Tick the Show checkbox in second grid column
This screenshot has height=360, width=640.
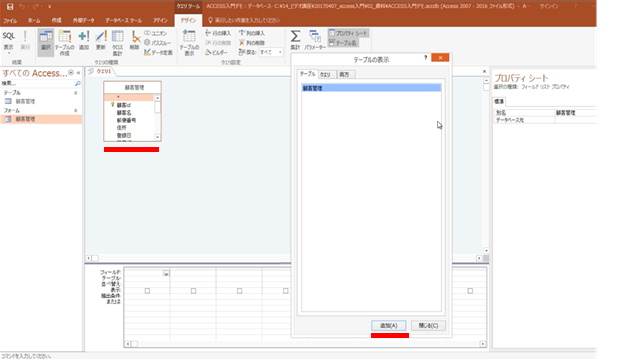click(x=193, y=291)
